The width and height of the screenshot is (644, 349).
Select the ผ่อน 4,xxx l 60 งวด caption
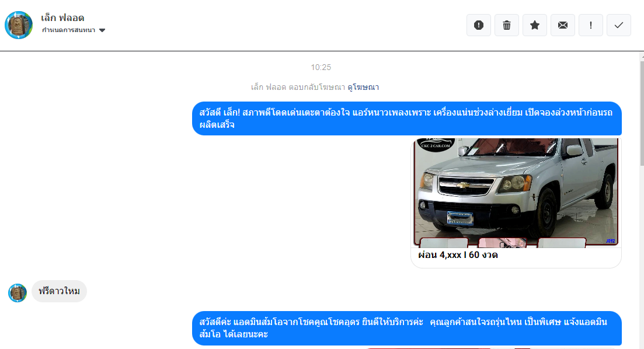pos(458,255)
